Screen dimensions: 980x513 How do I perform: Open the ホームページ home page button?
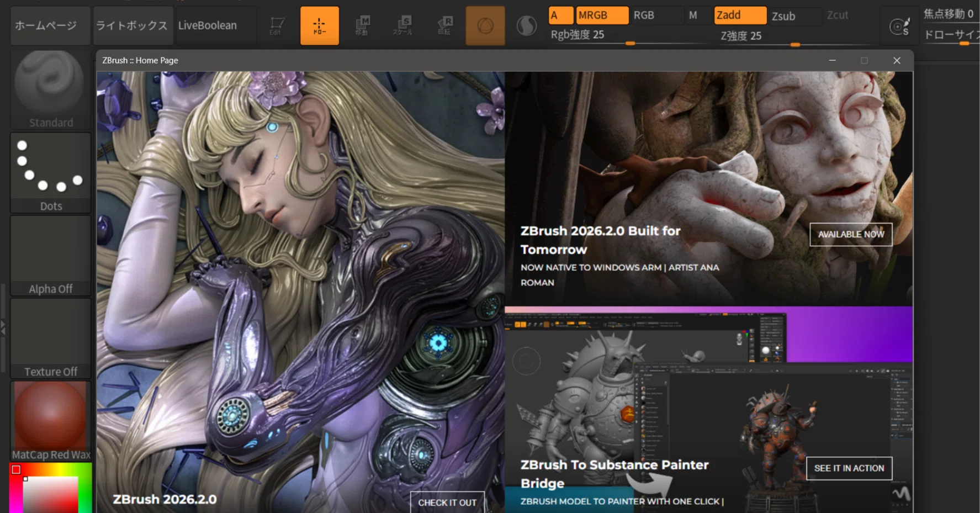click(50, 25)
